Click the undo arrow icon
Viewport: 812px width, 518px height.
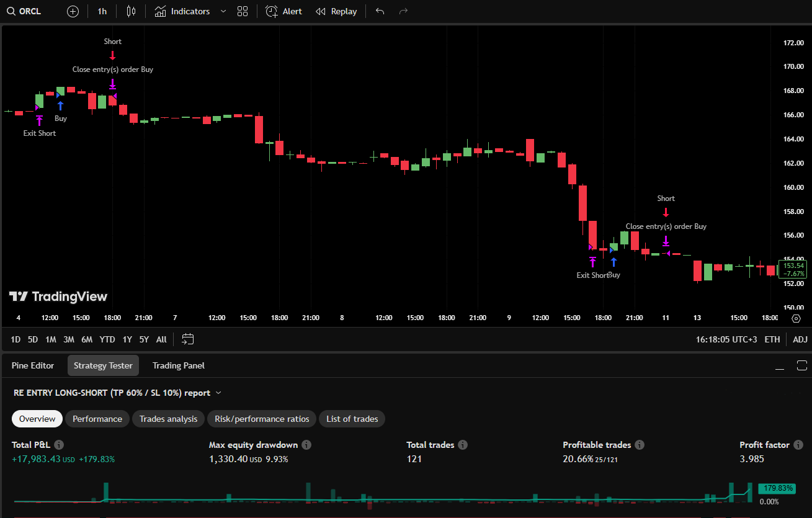pyautogui.click(x=380, y=11)
